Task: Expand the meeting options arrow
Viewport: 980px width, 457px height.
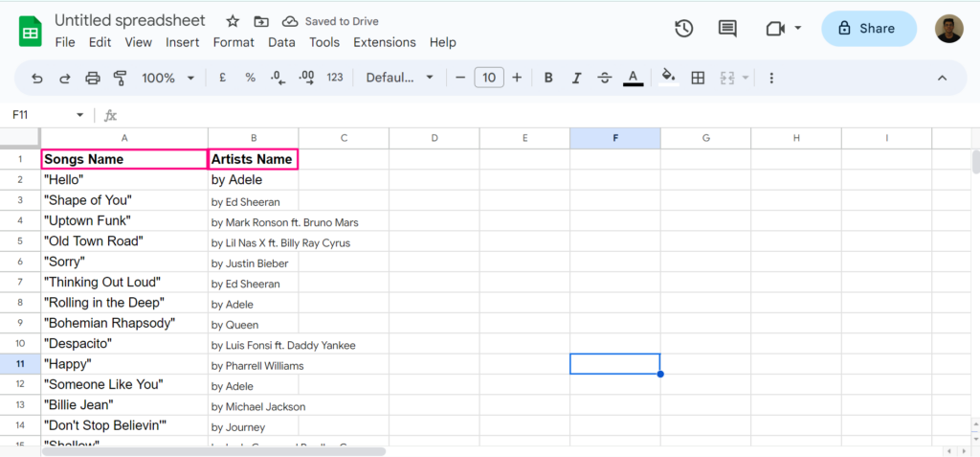Action: coord(798,28)
